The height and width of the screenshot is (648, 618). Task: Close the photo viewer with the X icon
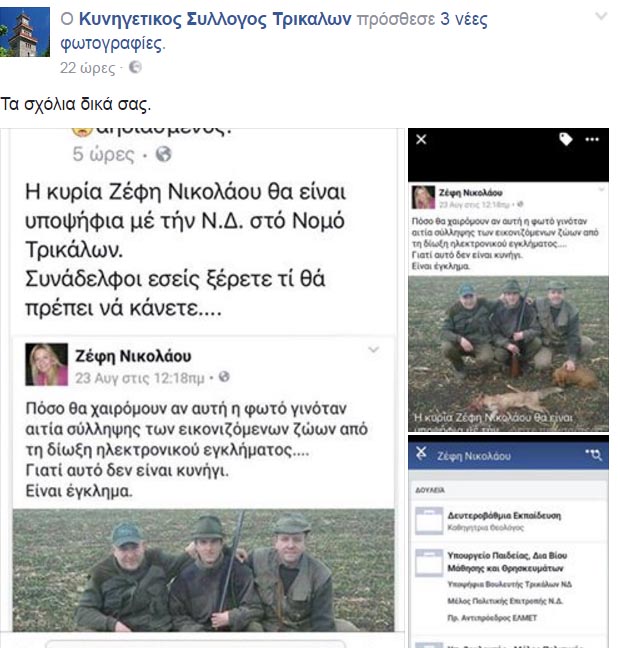point(421,139)
